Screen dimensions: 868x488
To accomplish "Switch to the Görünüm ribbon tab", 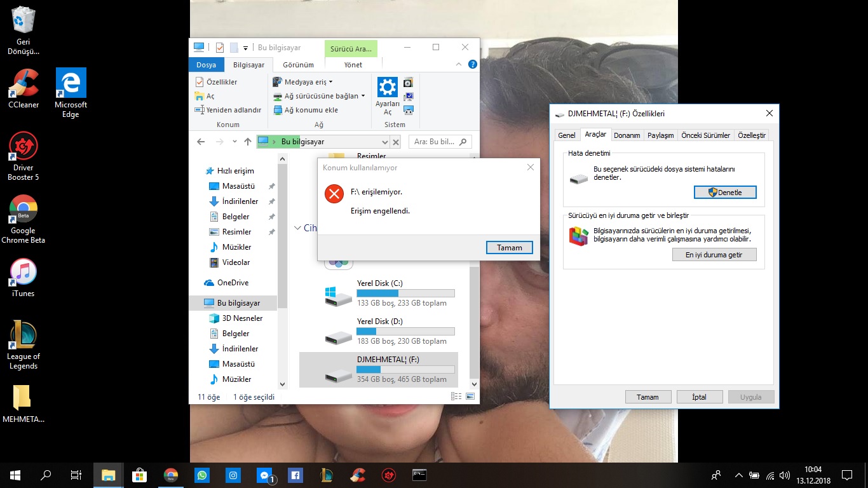I will [x=298, y=65].
